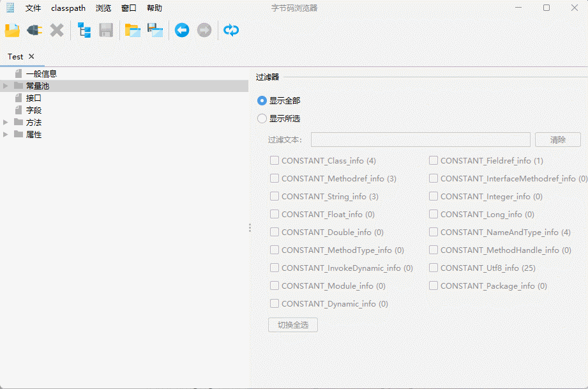
Task: Expand the 方法 tree node arrow
Action: click(6, 122)
